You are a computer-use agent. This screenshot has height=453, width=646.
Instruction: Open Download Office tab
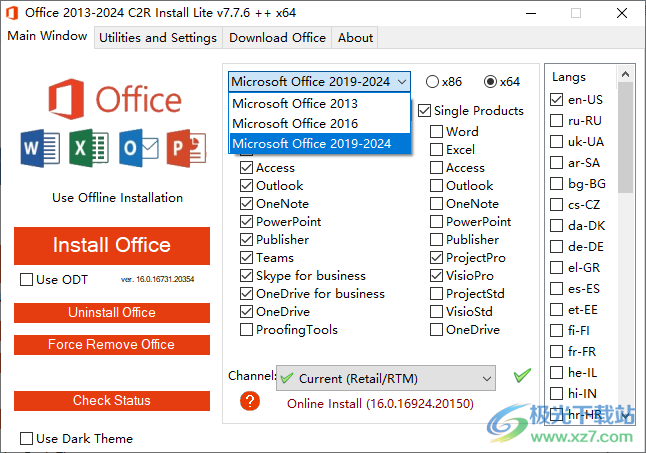pos(277,37)
